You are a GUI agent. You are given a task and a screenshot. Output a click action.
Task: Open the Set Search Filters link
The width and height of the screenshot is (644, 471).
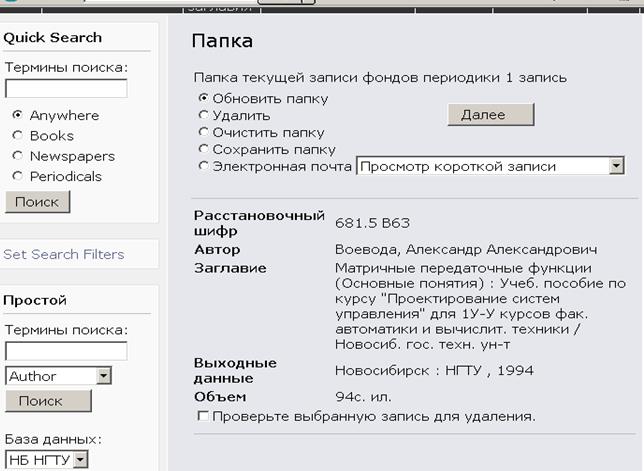(64, 254)
